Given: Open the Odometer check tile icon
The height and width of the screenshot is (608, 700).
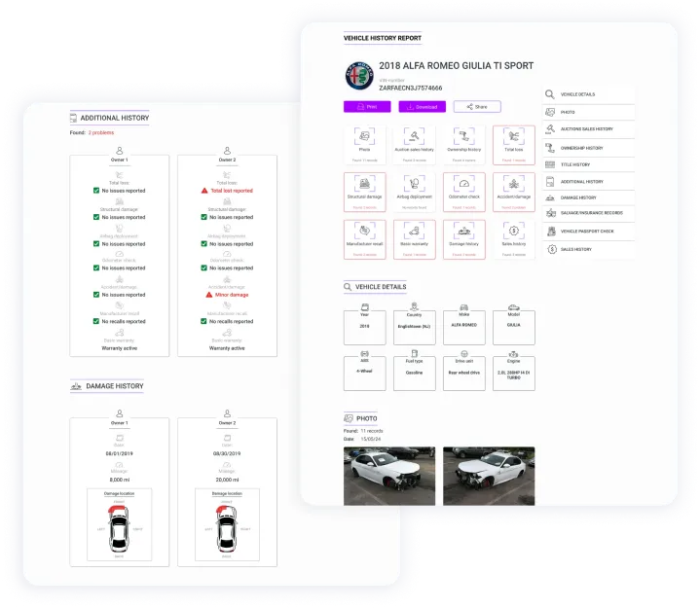Looking at the screenshot, I should (x=464, y=185).
